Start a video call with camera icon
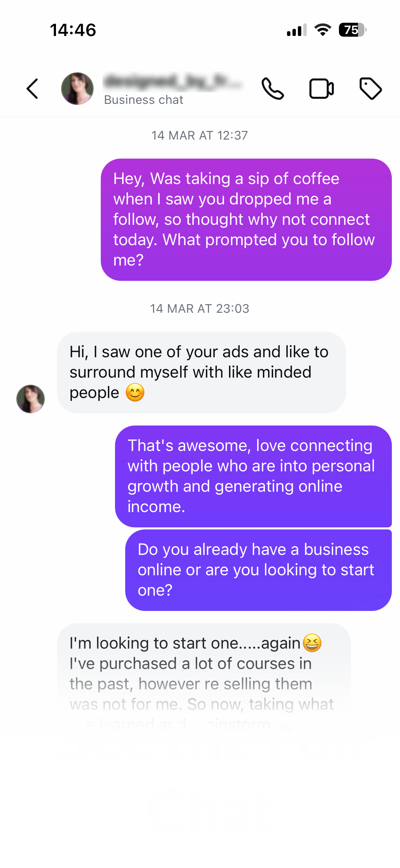The height and width of the screenshot is (868, 400). pyautogui.click(x=321, y=89)
